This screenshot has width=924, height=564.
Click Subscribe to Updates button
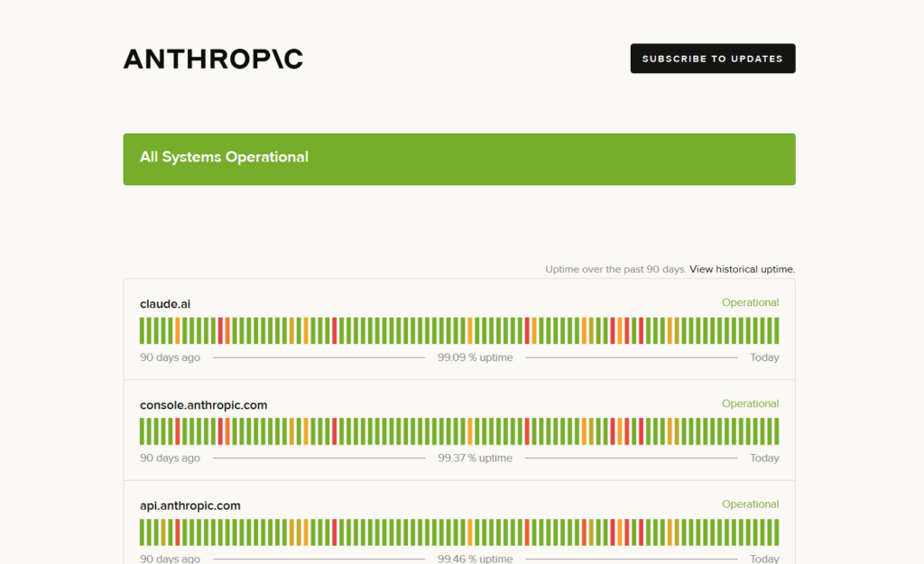tap(713, 59)
